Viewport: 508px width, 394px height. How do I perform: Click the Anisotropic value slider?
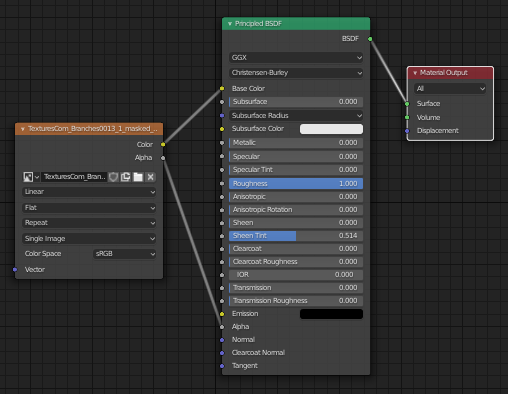(296, 197)
